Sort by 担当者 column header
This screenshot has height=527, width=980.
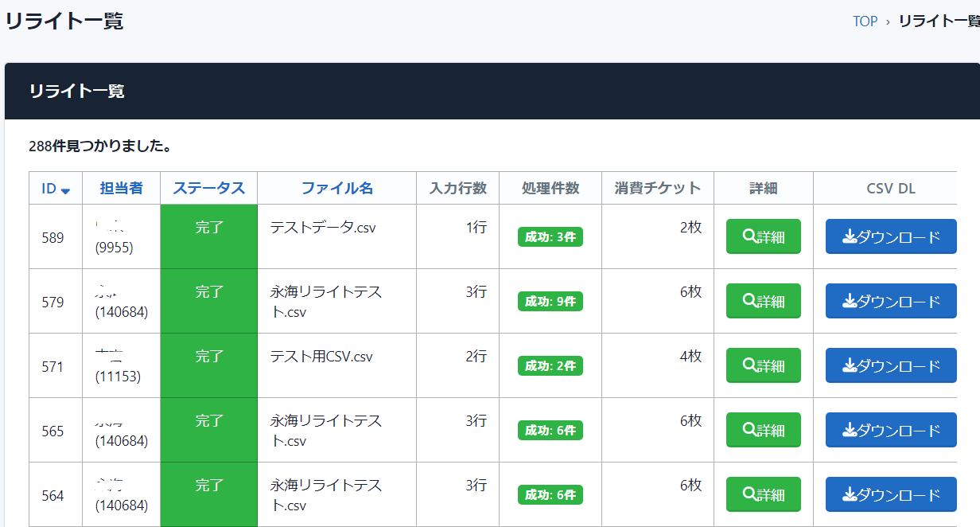pos(121,189)
